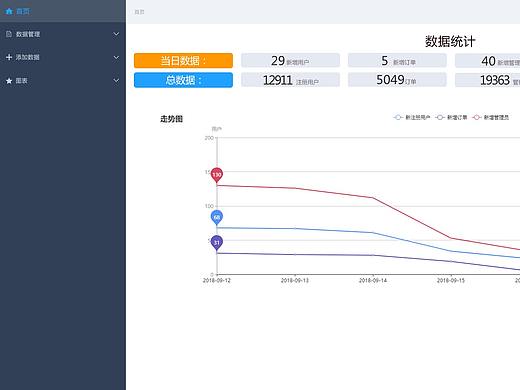This screenshot has height=390, width=520.
Task: Click the home icon in the sidebar
Action: pos(9,11)
